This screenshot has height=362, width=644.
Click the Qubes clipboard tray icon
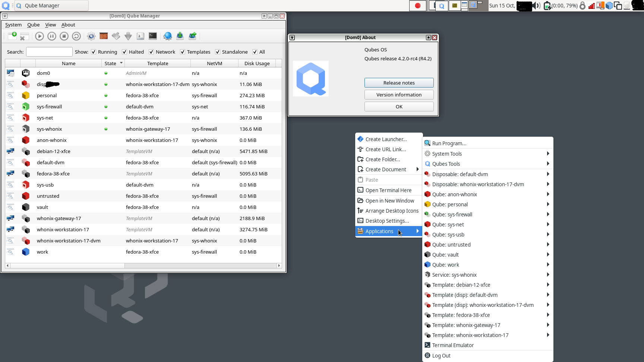click(x=618, y=6)
